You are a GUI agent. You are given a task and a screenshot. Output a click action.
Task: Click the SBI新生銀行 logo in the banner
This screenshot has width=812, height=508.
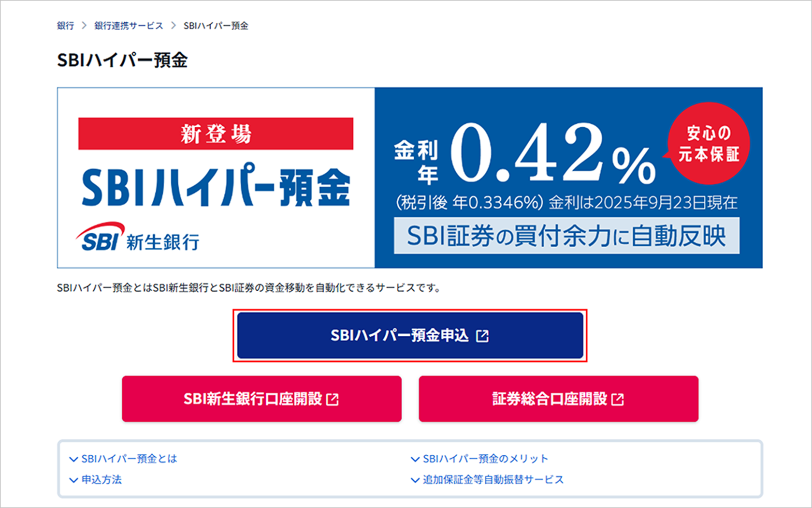pyautogui.click(x=138, y=239)
